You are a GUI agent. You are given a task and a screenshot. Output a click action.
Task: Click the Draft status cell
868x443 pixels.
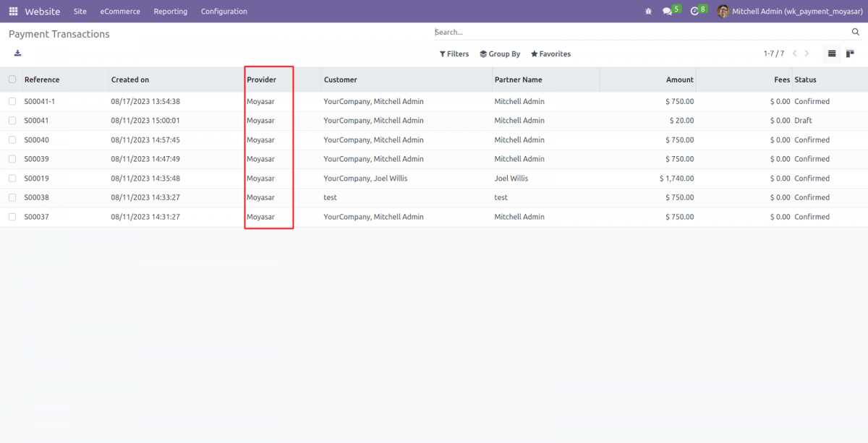coord(804,121)
